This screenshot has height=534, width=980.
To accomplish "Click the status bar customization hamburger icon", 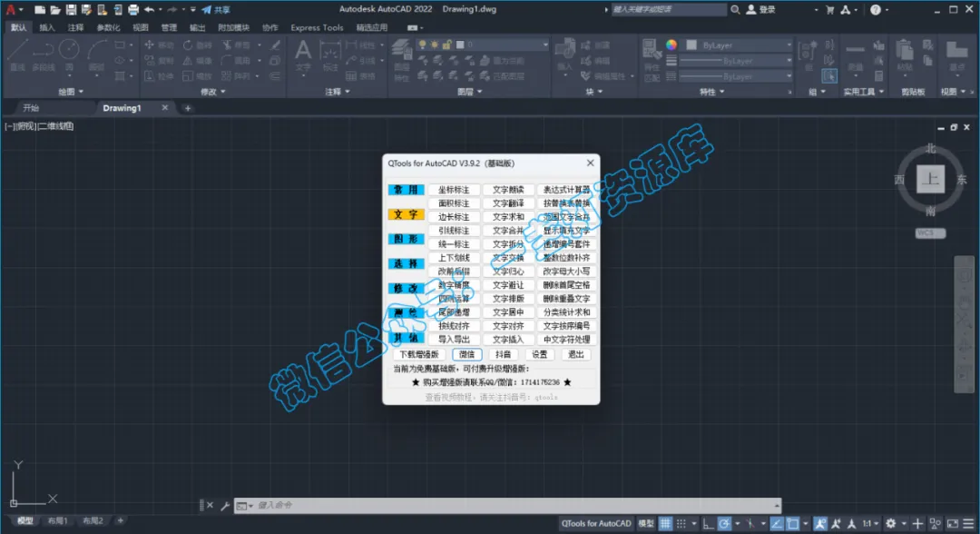I will [x=968, y=523].
